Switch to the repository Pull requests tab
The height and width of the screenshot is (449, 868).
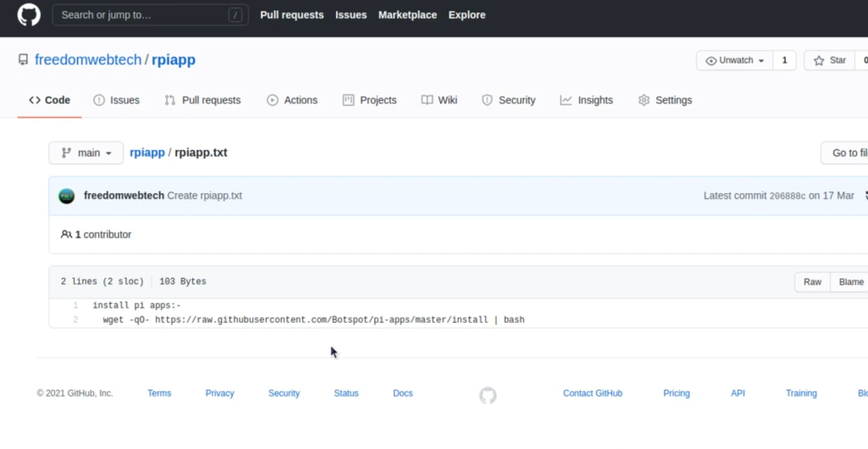pos(203,100)
